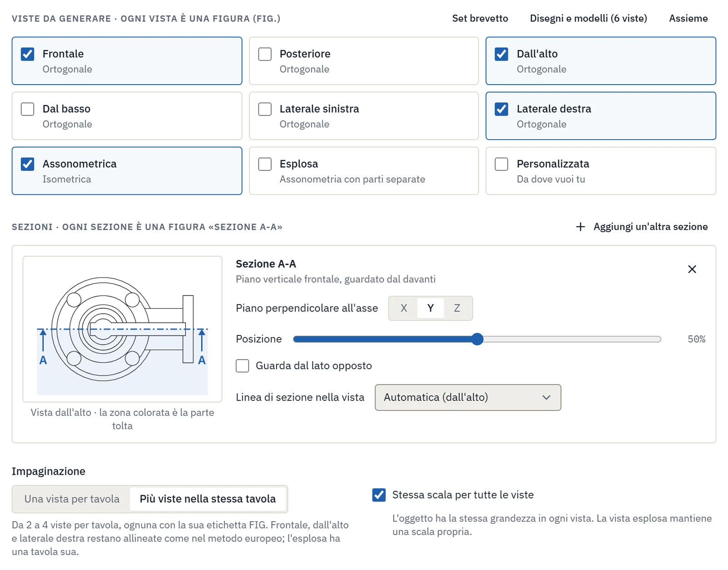Viewport: 728px width, 570px height.
Task: Apply the Set brevetto preset
Action: tap(480, 19)
